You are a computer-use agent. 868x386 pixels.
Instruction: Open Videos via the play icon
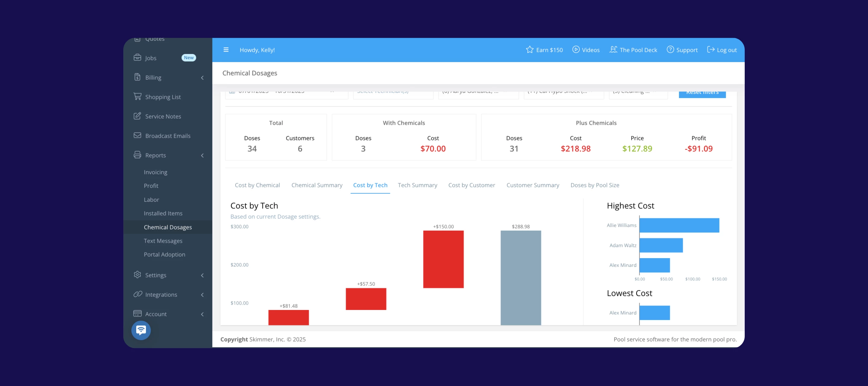(x=576, y=49)
